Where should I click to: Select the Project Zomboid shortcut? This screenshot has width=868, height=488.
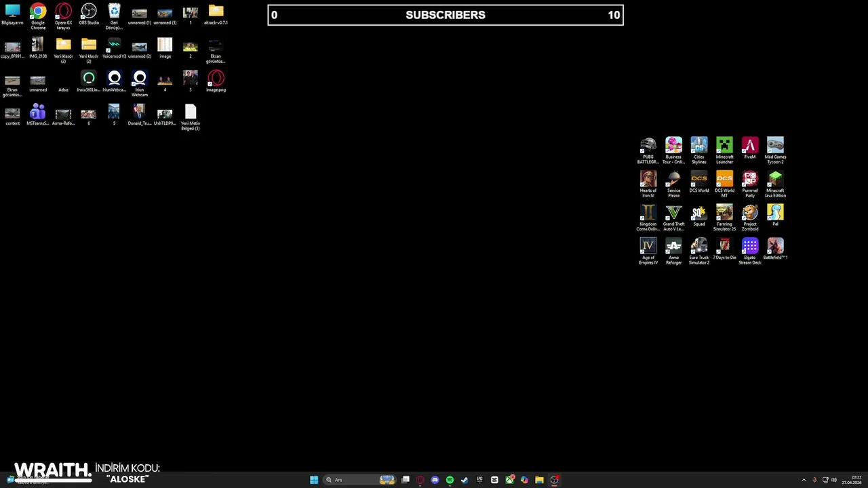[750, 218]
